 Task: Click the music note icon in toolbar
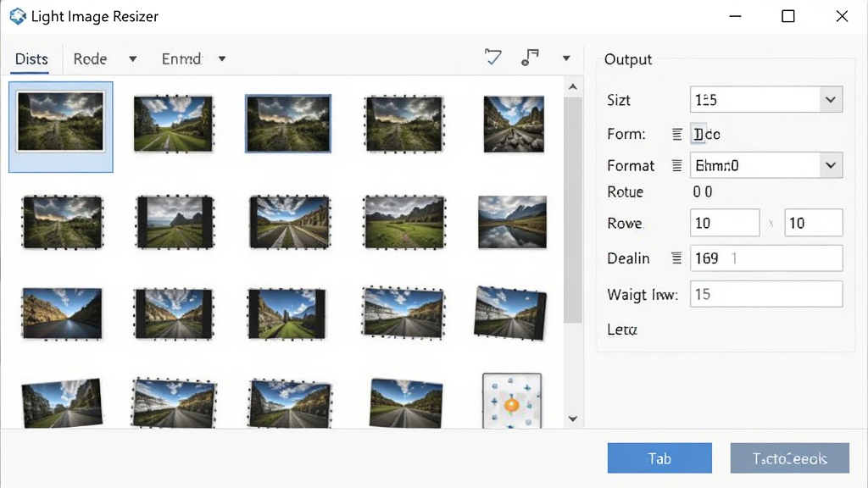[x=530, y=58]
